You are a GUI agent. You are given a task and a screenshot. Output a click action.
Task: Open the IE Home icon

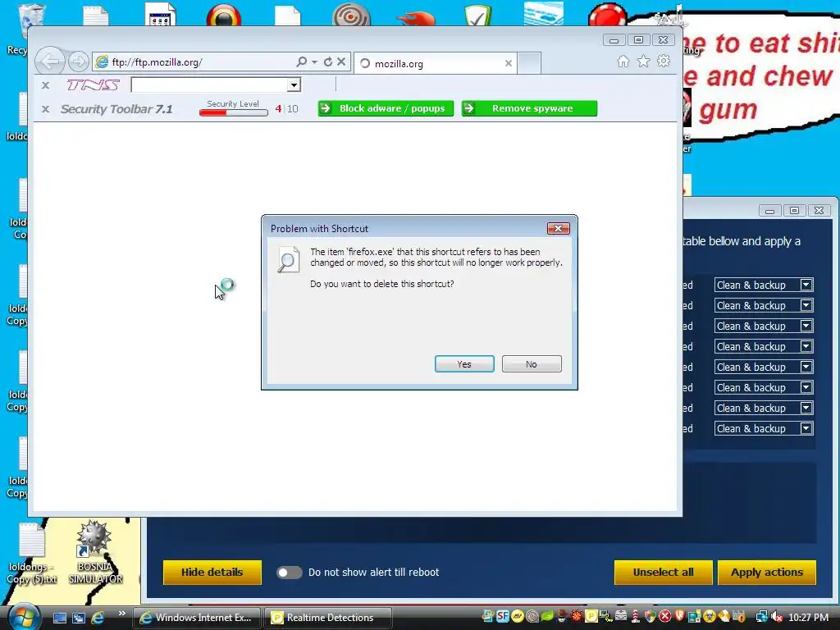pos(623,62)
